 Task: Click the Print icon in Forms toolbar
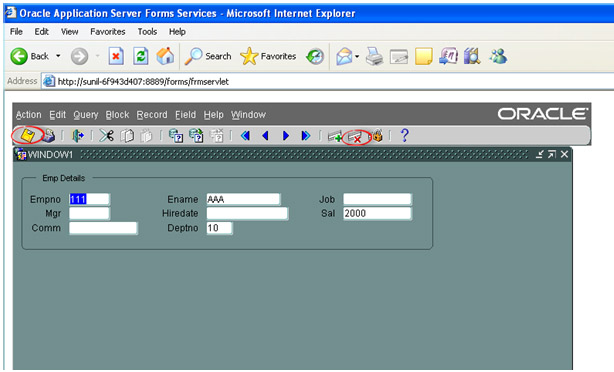click(49, 136)
